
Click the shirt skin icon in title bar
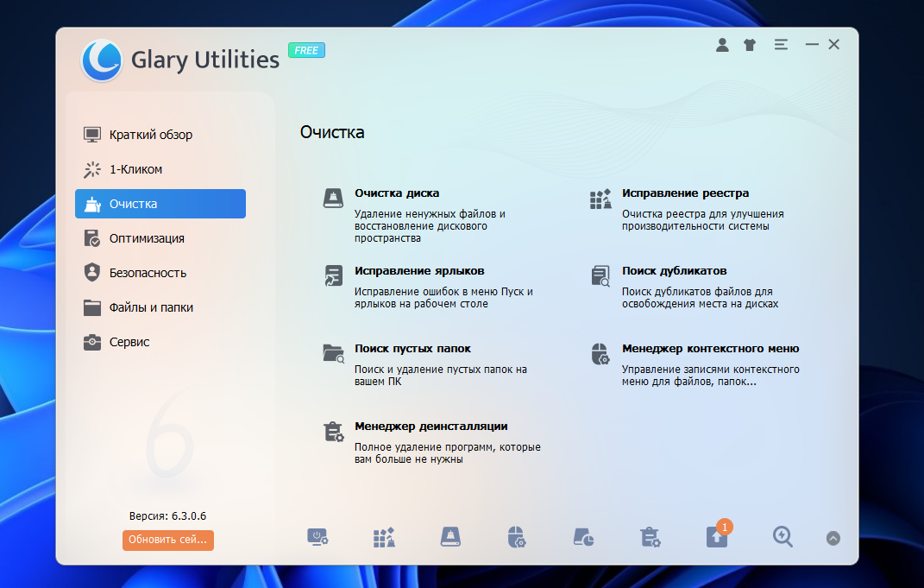(750, 45)
